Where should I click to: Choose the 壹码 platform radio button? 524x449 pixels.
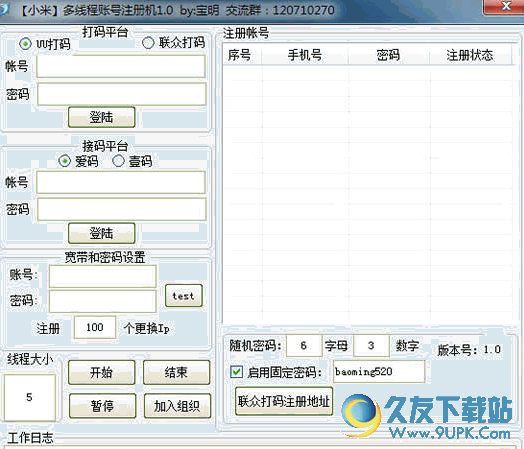click(118, 161)
